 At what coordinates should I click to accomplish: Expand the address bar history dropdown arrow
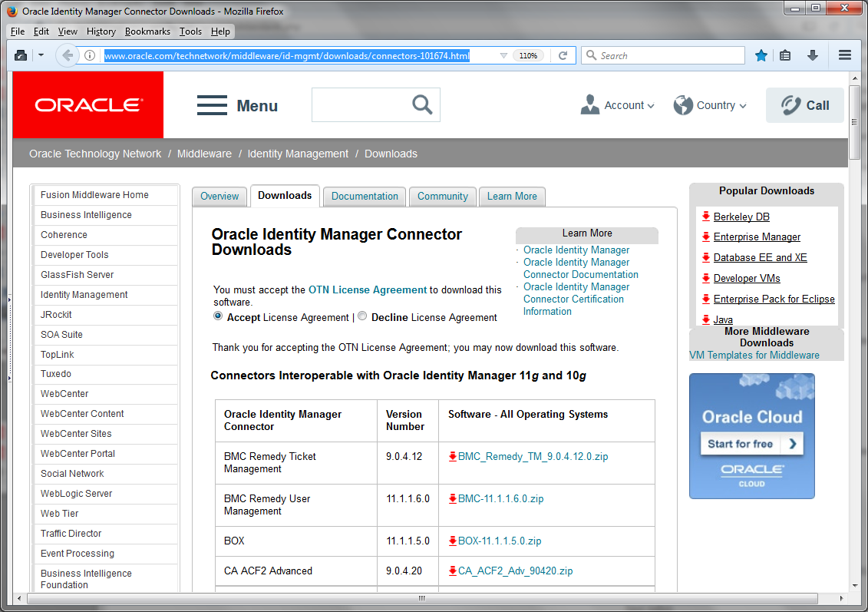pos(503,55)
